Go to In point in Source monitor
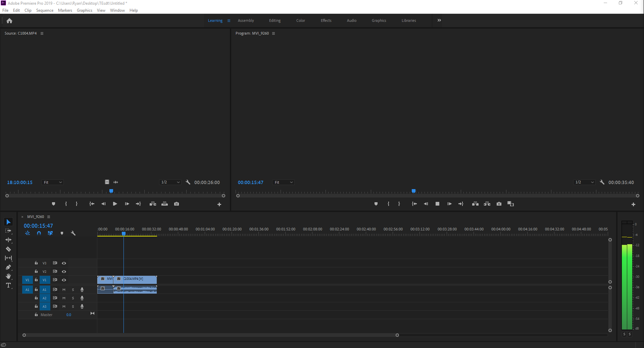This screenshot has width=644, height=348. (92, 204)
